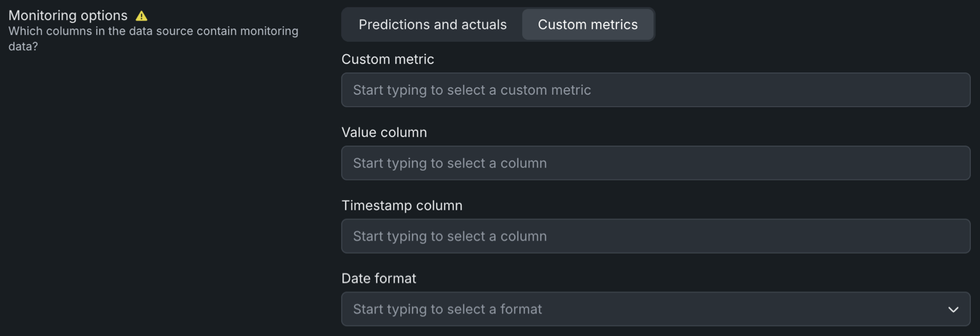Click the right end of the Custom metric field

[950, 90]
